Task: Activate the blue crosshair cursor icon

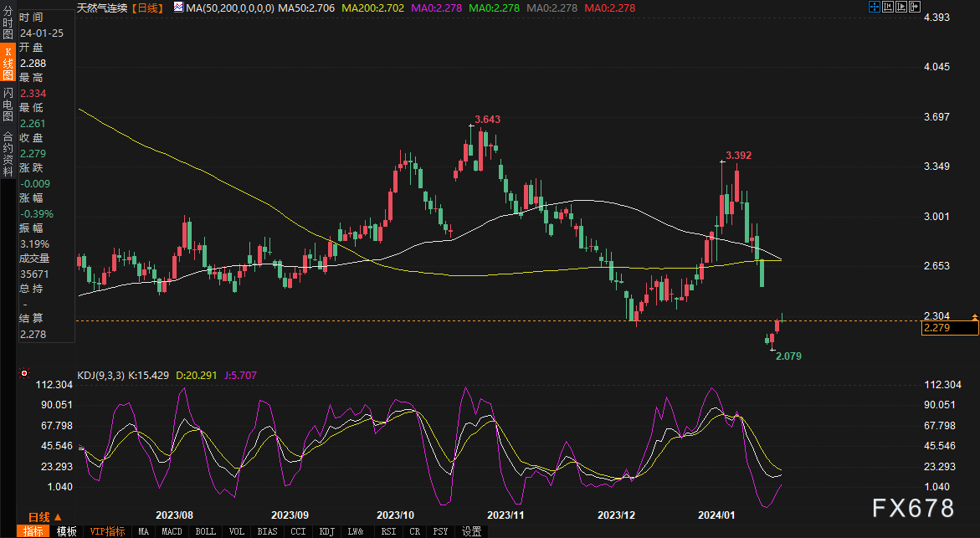Action: pyautogui.click(x=874, y=7)
